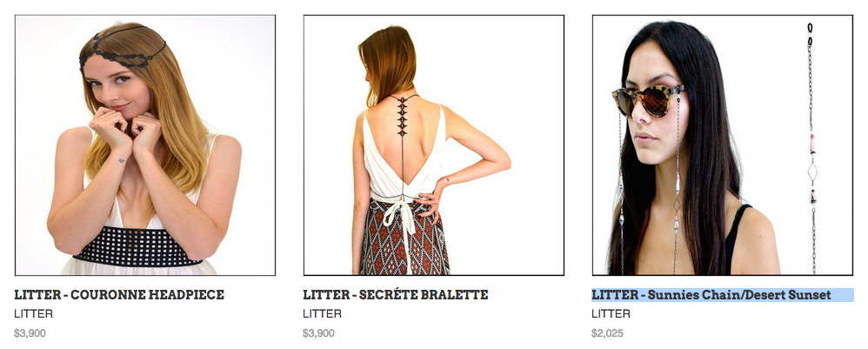Click LITTER brand under Sunnies Chain

(x=611, y=314)
